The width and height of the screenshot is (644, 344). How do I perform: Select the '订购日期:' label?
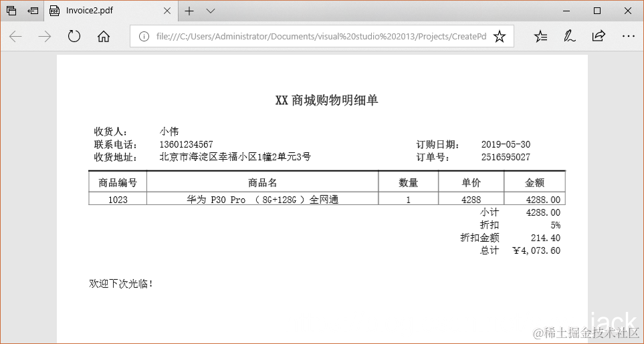tap(438, 144)
